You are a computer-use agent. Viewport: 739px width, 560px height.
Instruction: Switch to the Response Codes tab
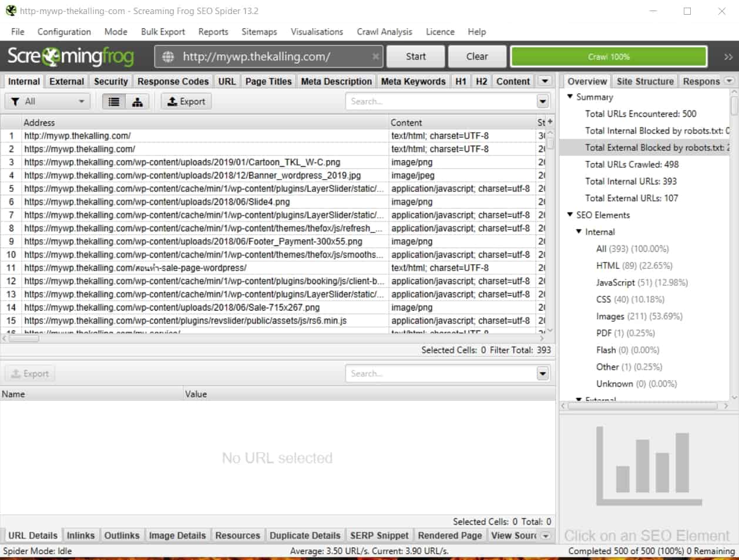click(x=173, y=81)
